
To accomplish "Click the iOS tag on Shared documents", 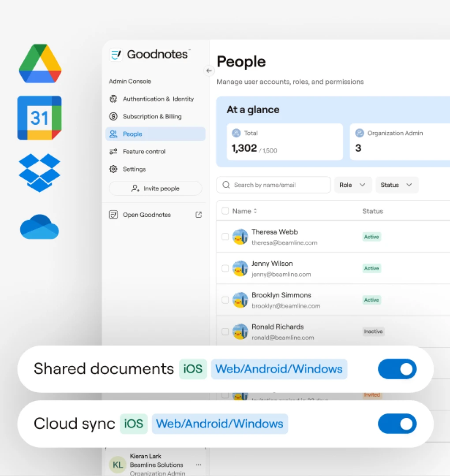I will (193, 369).
